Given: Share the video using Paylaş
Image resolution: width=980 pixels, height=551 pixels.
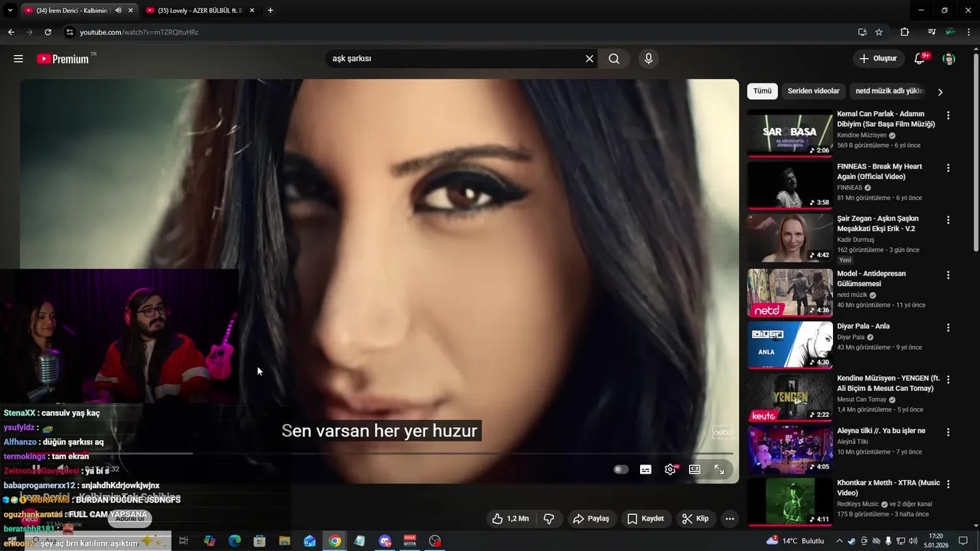Looking at the screenshot, I should (x=591, y=518).
